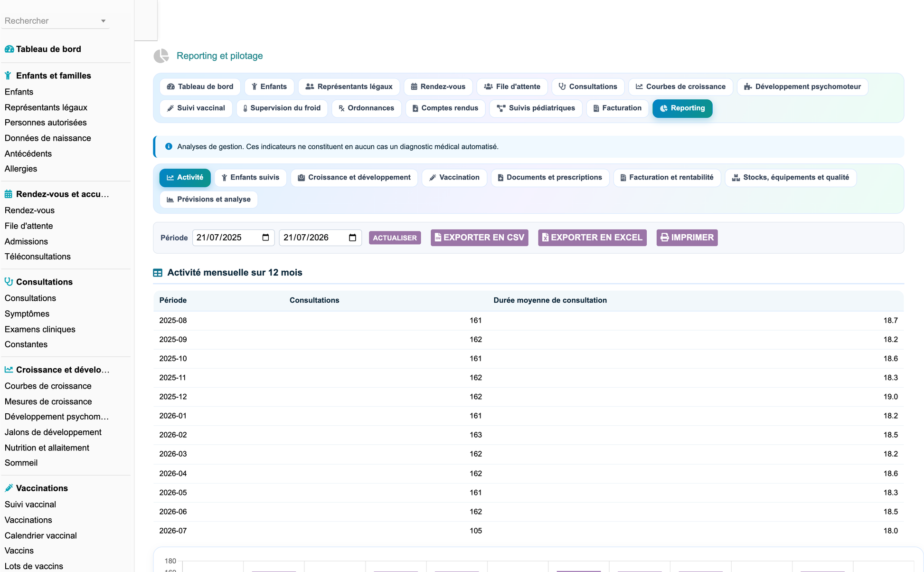Open the end date calendar picker icon

click(352, 238)
